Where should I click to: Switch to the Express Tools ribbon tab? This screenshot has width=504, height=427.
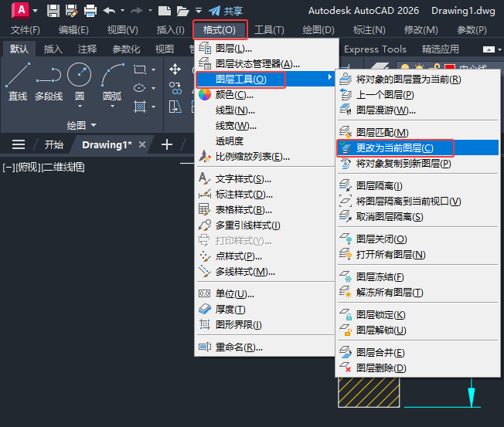[x=375, y=49]
